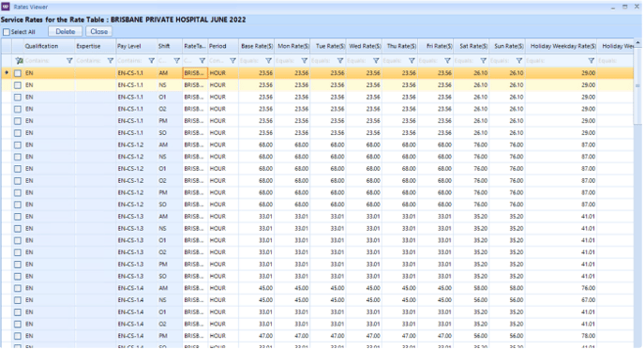This screenshot has height=349, width=644.
Task: Click the EN qualification cell in EN-CS-1.1 O2 row
Action: [x=49, y=109]
